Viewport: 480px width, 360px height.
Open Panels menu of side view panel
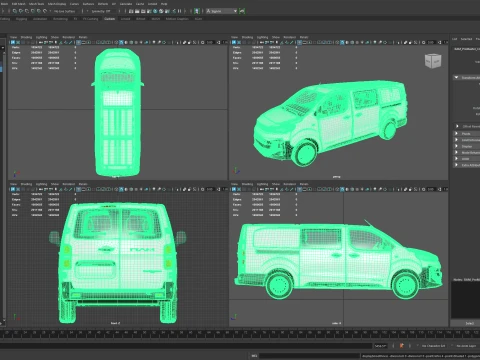coord(304,184)
